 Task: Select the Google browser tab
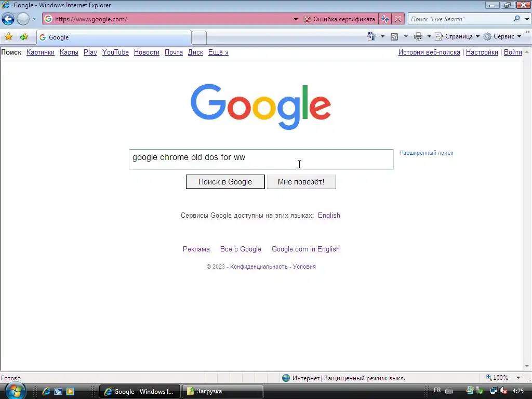(114, 37)
